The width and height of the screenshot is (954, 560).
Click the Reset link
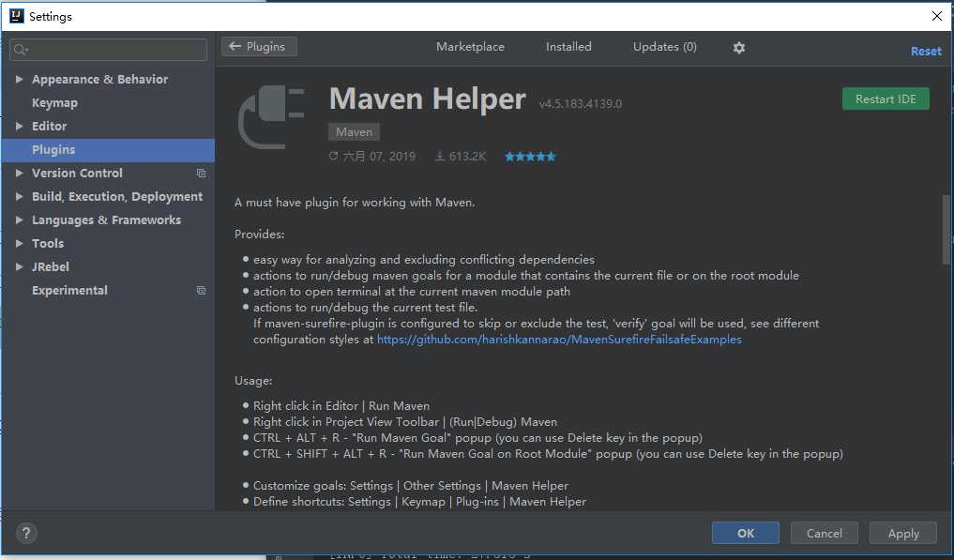pyautogui.click(x=926, y=52)
